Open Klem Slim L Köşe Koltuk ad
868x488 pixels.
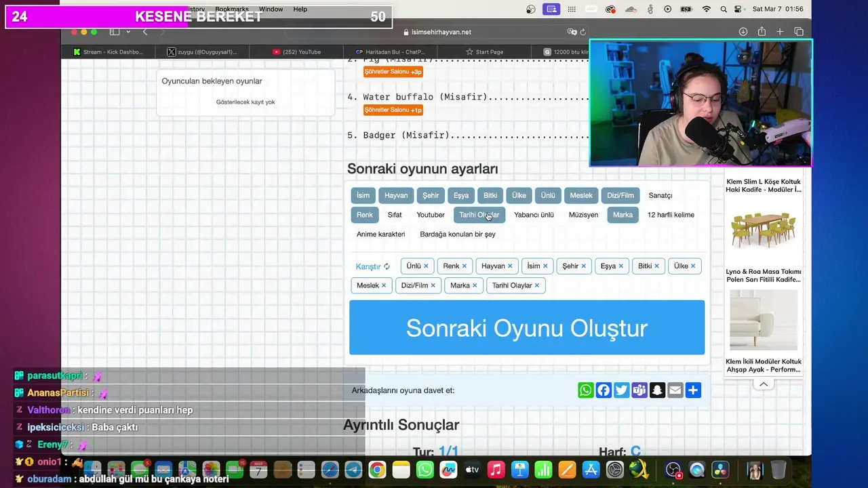pos(764,186)
